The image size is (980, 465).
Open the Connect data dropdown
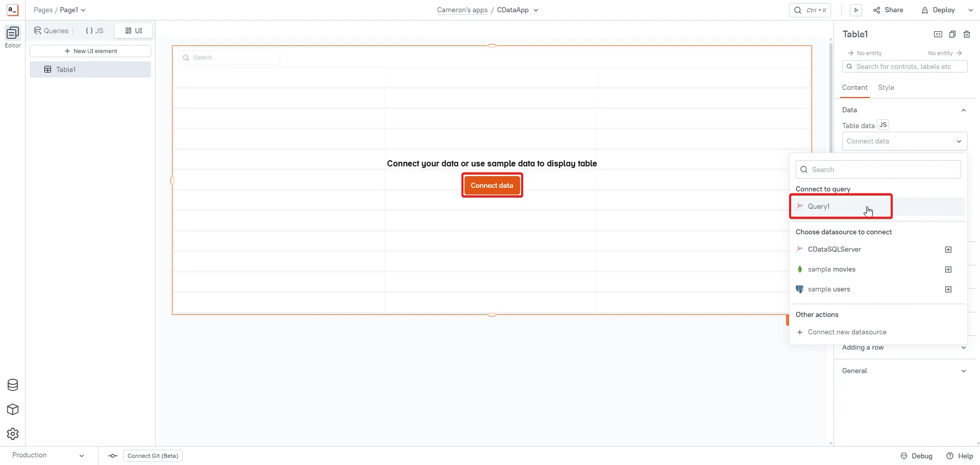[x=904, y=141]
